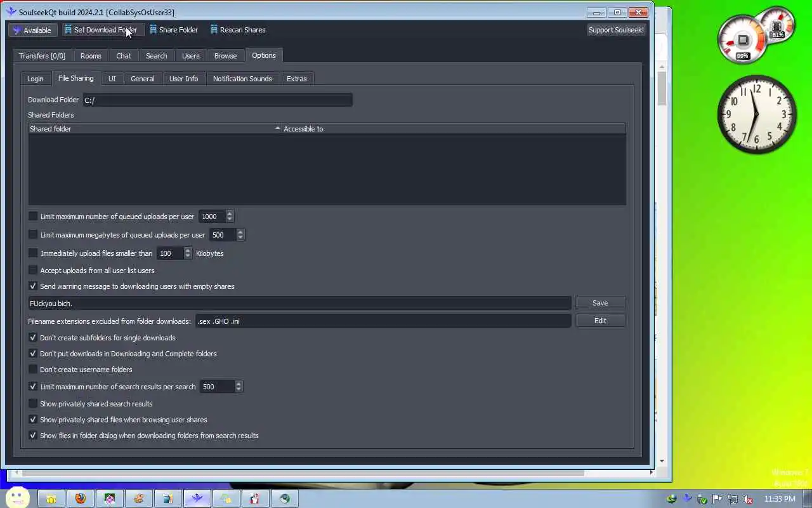Uncheck Don't create subfolders for single downloads
This screenshot has width=812, height=508.
click(33, 338)
